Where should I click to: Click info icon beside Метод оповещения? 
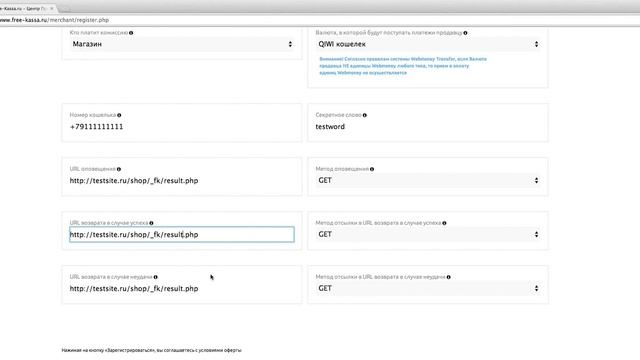(372, 169)
